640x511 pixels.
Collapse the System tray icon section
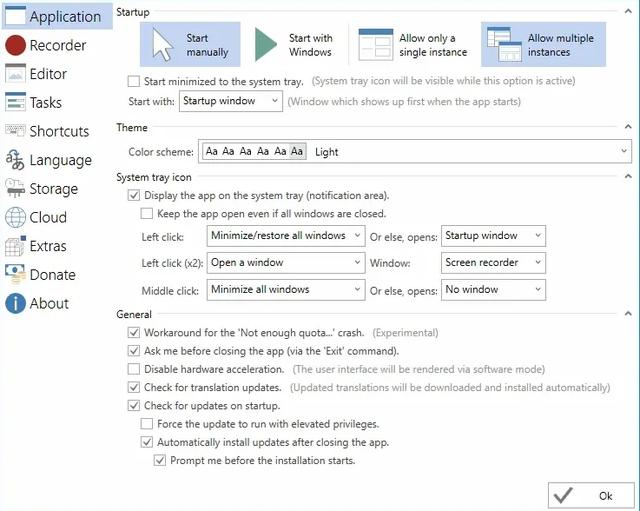[x=628, y=176]
